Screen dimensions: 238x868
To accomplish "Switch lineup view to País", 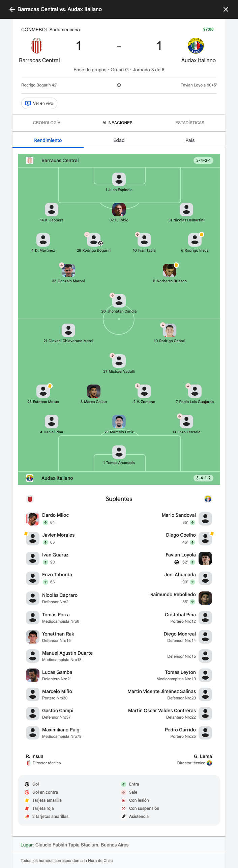I will coord(190,140).
